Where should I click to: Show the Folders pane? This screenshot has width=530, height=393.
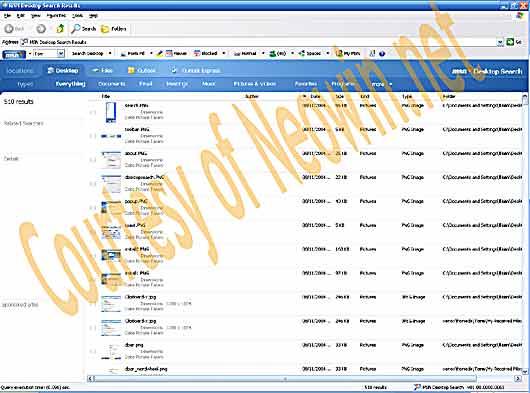click(114, 29)
